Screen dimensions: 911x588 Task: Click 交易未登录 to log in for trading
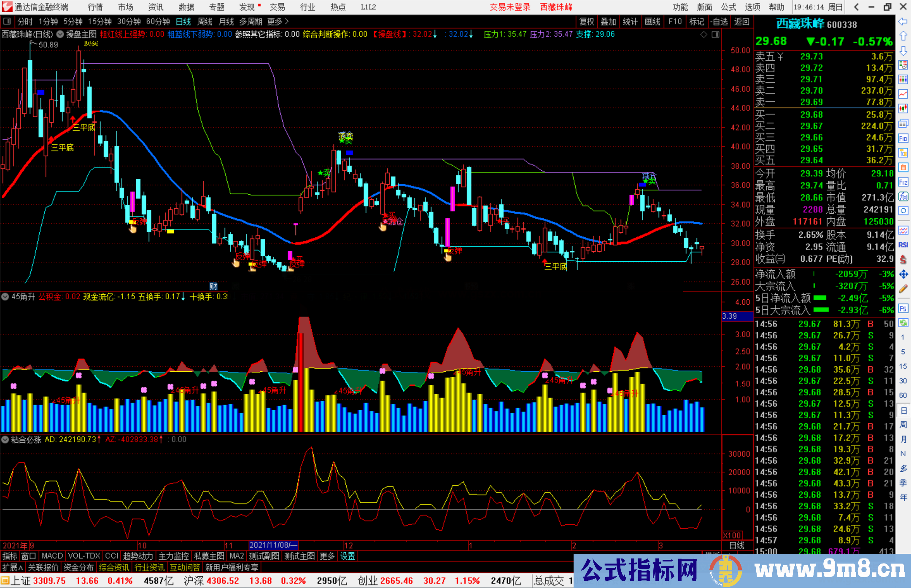510,7
